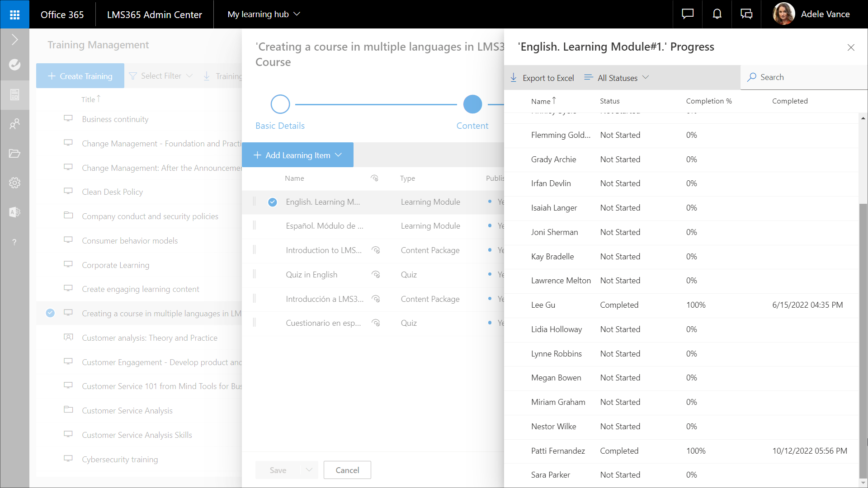The image size is (868, 488).
Task: Open the My learning hub dropdown
Action: point(264,14)
